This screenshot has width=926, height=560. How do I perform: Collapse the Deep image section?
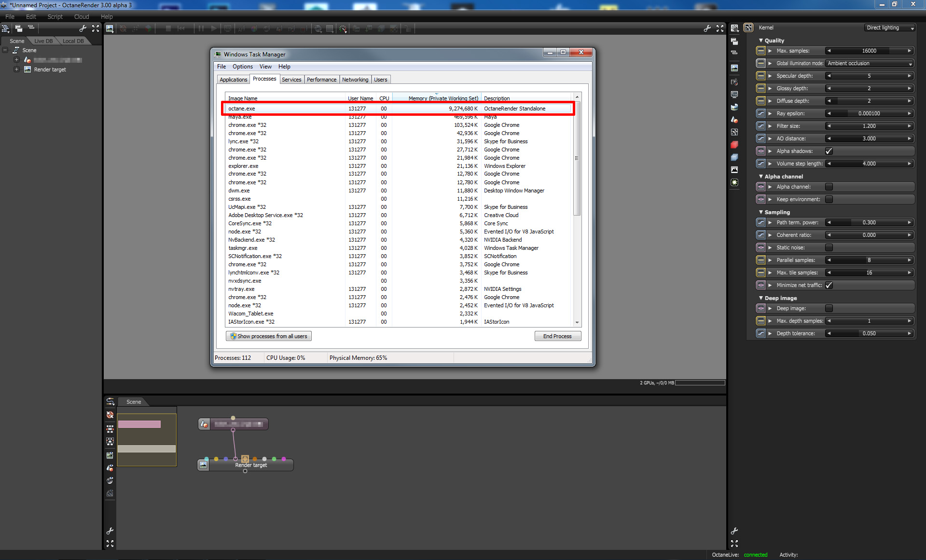click(761, 298)
